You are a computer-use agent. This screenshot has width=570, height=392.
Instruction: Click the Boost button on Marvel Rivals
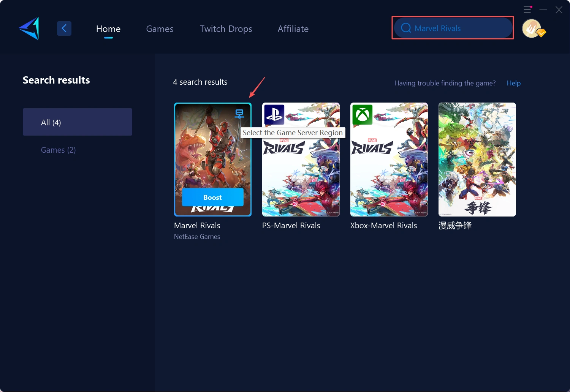pos(212,197)
